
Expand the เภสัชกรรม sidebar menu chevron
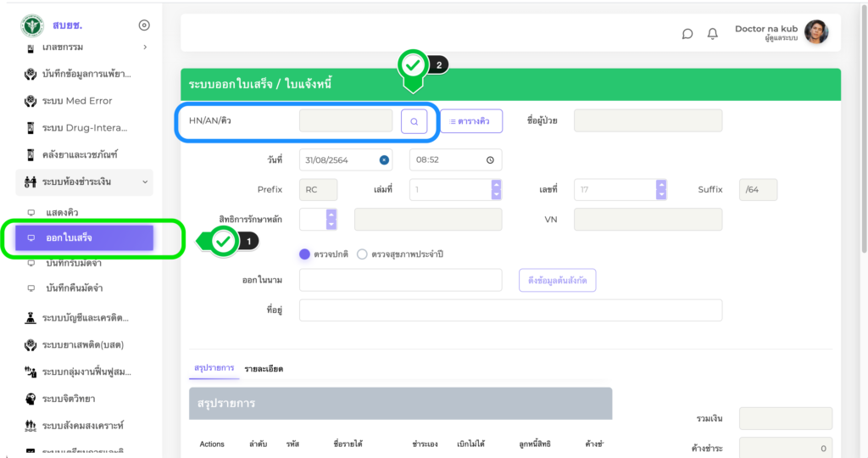[145, 47]
